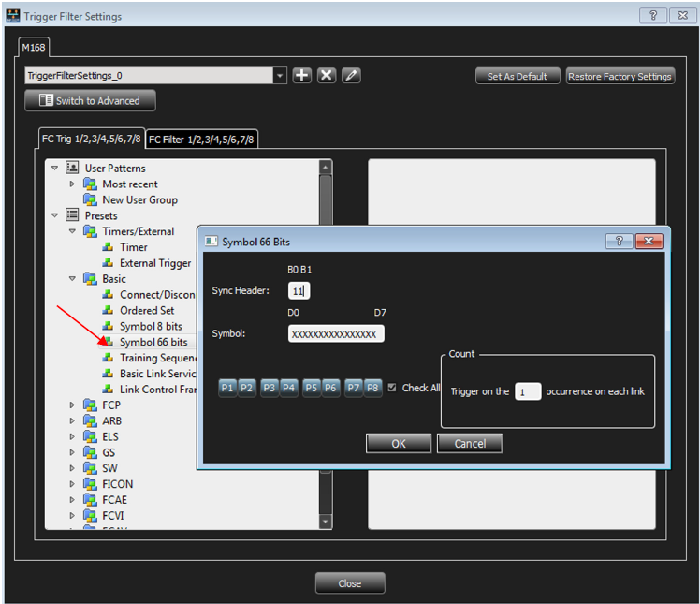Click OK in the Symbol 66 Bits dialog

(399, 444)
